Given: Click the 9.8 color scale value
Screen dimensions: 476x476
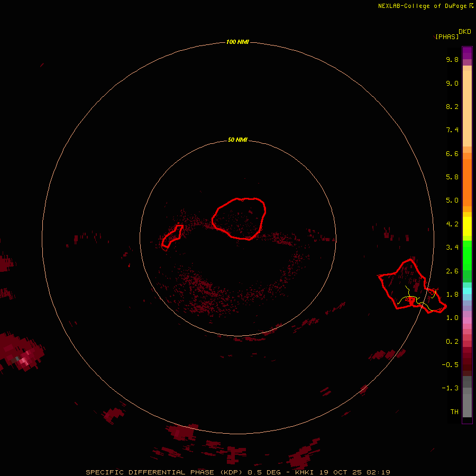Looking at the screenshot, I should pos(452,60).
